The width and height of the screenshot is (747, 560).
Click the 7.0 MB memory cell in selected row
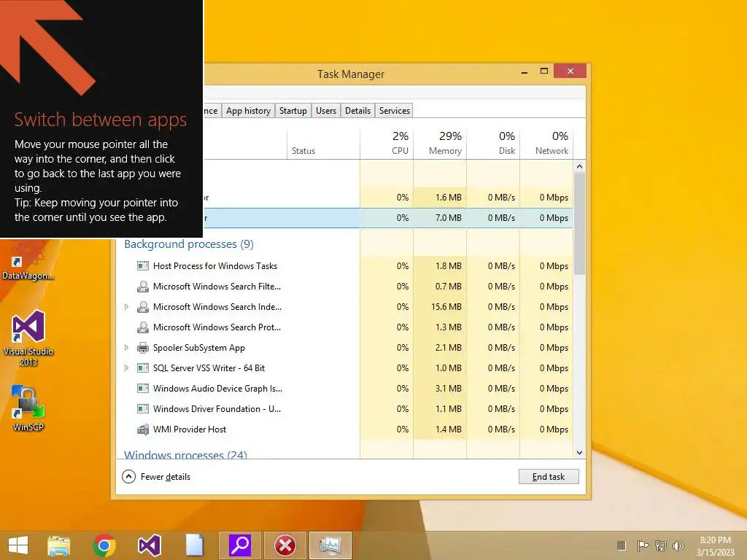[x=440, y=218]
